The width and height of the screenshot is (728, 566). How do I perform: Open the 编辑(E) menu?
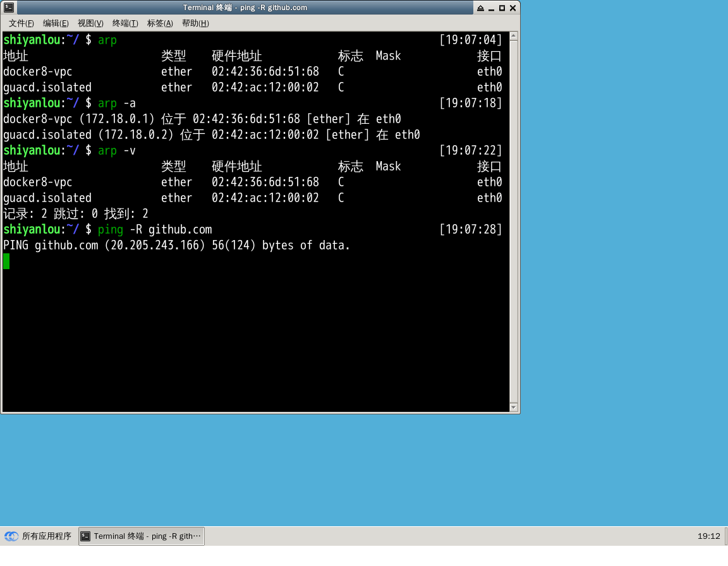tap(56, 23)
